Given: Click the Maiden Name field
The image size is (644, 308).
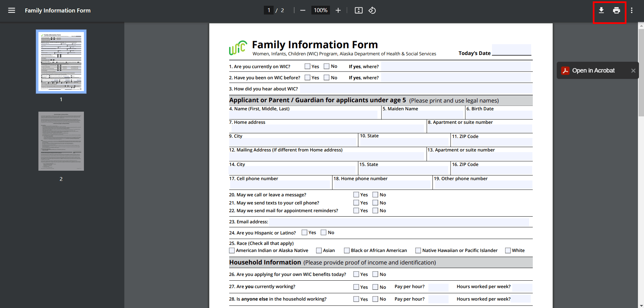Looking at the screenshot, I should point(423,115).
